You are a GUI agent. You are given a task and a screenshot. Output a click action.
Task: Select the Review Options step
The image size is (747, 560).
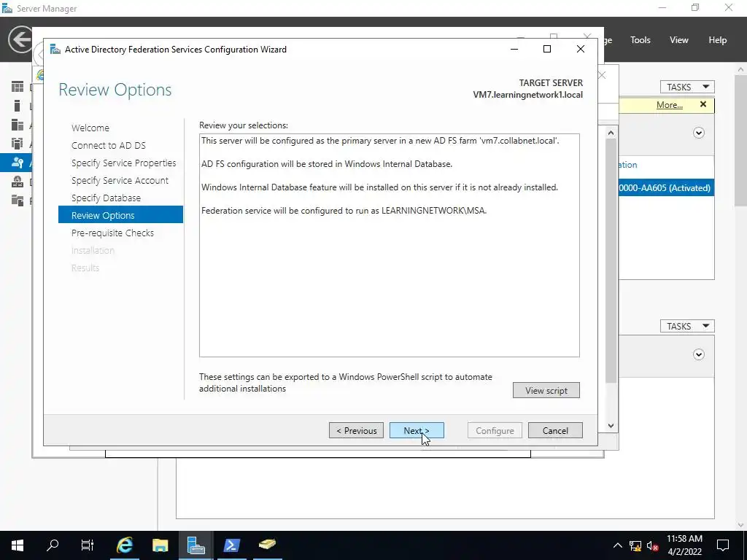coord(120,215)
